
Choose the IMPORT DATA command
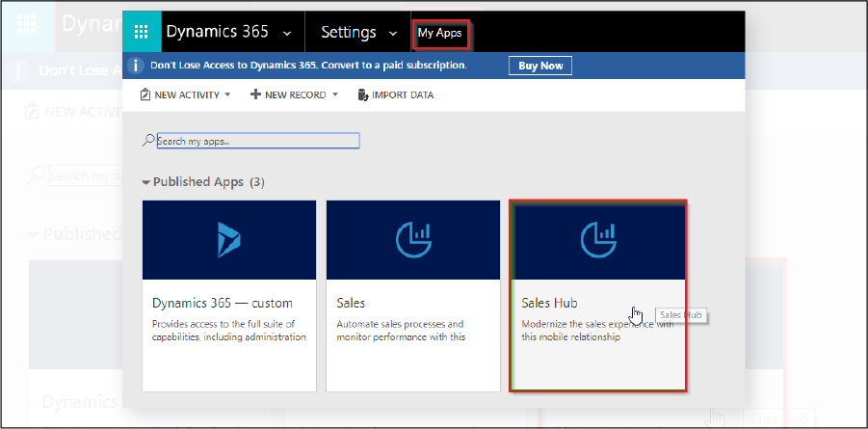[403, 95]
